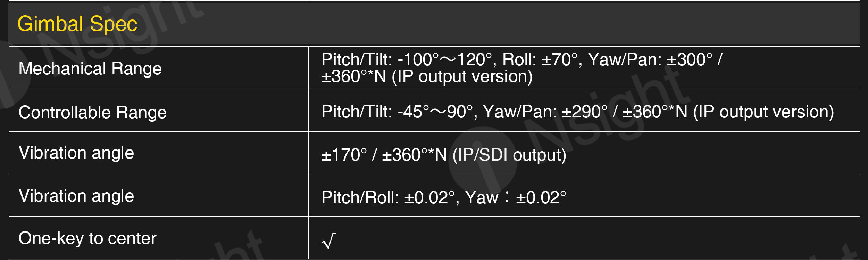Screen dimensions: 868x260
Task: Click the second line of the Mechanical Range value
Action: click(427, 77)
